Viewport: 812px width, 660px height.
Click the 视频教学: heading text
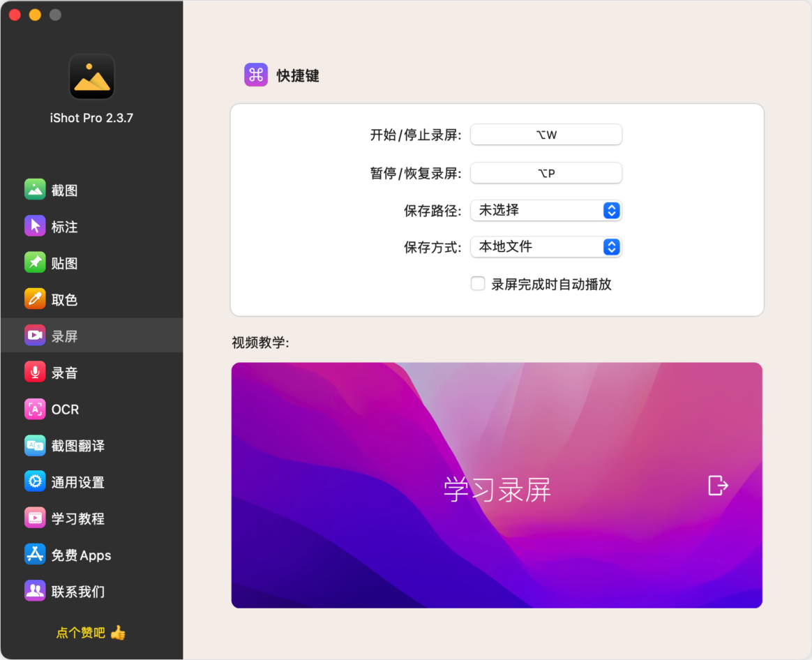click(x=260, y=343)
